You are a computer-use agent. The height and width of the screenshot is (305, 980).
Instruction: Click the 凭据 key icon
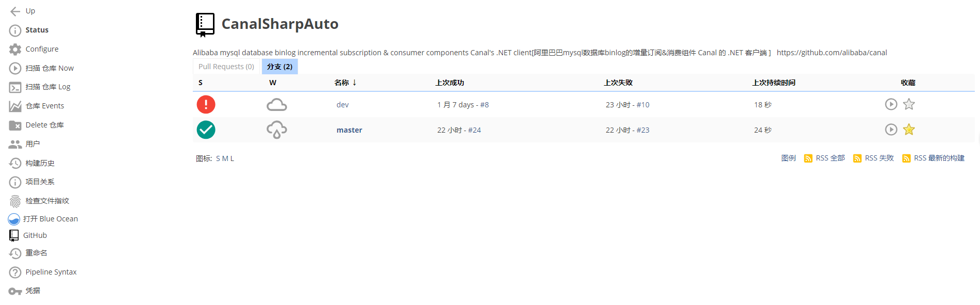tap(16, 292)
